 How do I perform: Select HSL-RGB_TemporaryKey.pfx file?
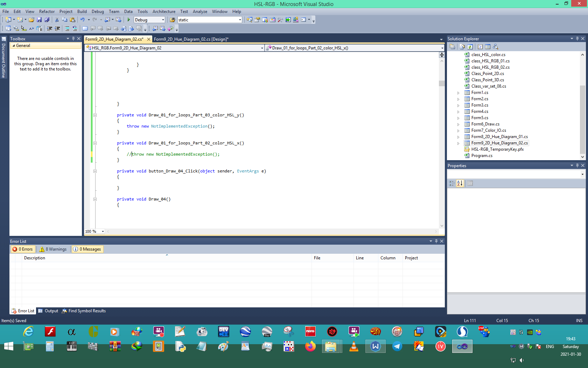[497, 149]
